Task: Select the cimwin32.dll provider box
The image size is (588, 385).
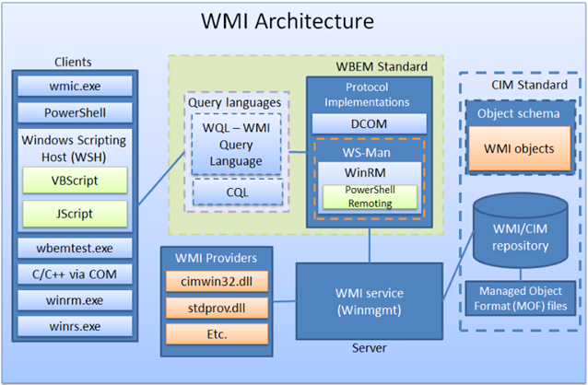Action: pyautogui.click(x=217, y=282)
